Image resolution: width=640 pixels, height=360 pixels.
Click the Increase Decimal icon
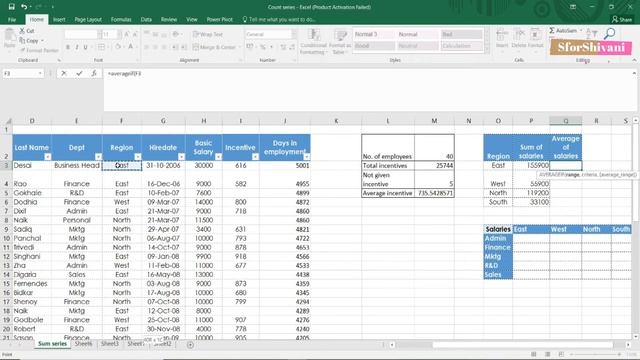(x=284, y=47)
